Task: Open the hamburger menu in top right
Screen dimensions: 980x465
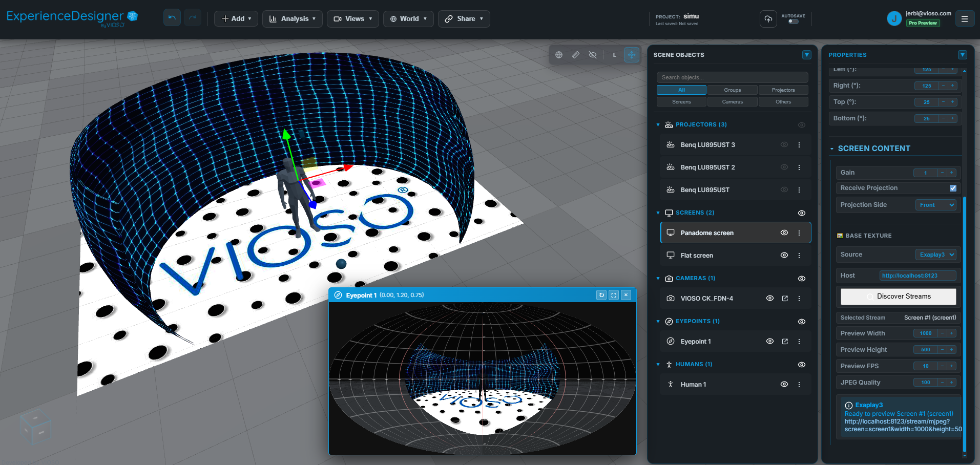Action: coord(965,19)
